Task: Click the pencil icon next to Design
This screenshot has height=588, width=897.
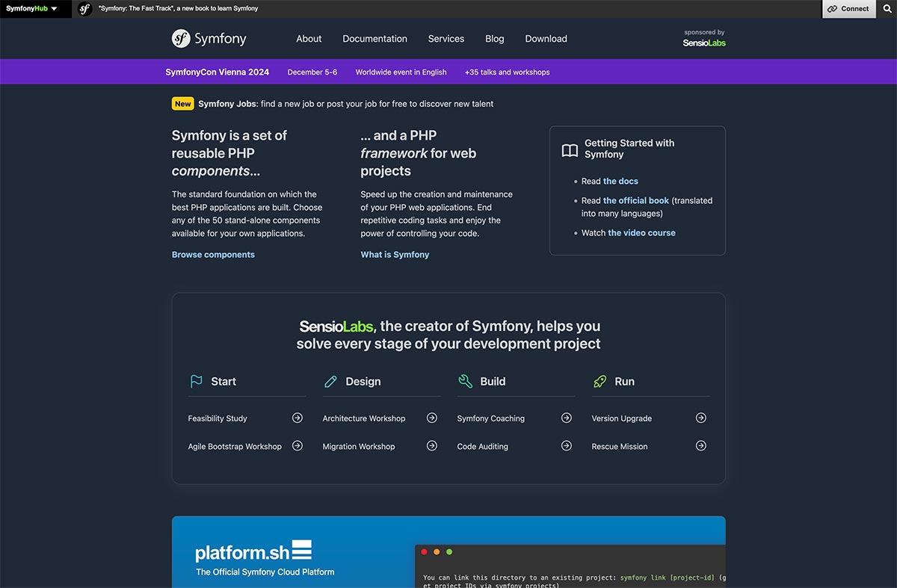Action: coord(330,382)
